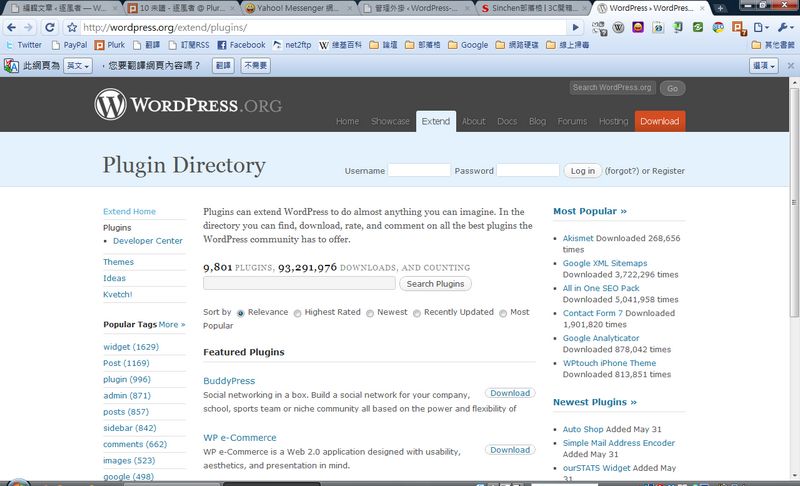Focus the Username input field
This screenshot has width=800, height=486.
pyautogui.click(x=419, y=170)
